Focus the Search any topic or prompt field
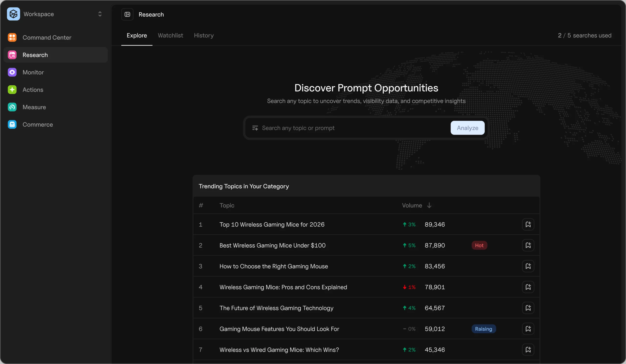 (x=353, y=128)
